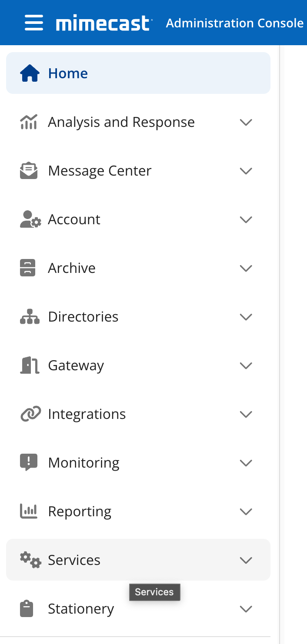Image resolution: width=307 pixels, height=644 pixels.
Task: Click the Administration Console title
Action: [x=235, y=23]
